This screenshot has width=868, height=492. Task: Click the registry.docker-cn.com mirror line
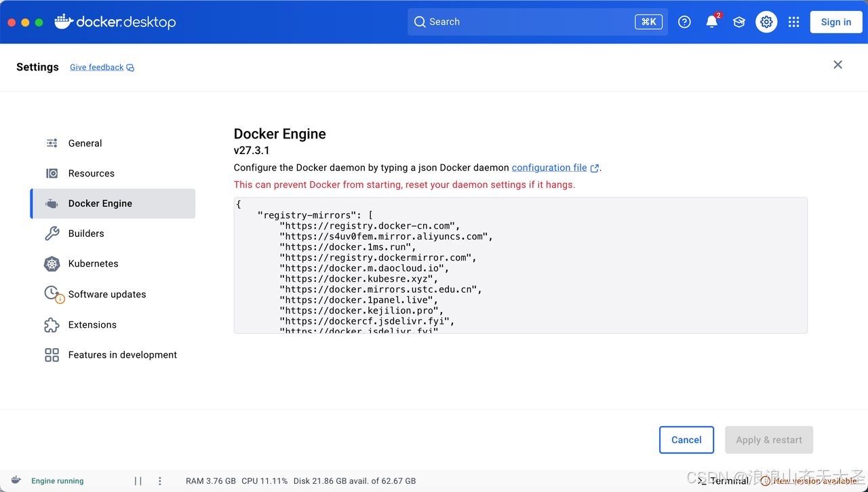pyautogui.click(x=370, y=226)
